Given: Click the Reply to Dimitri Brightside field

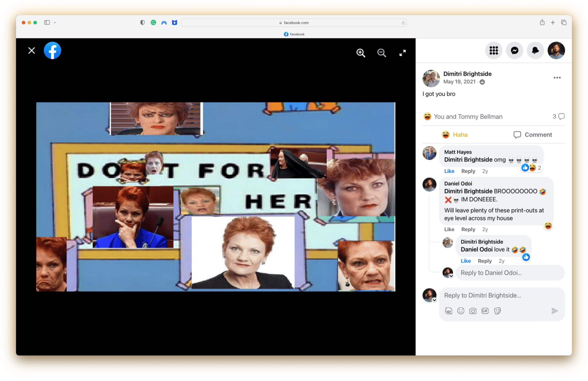Looking at the screenshot, I should (502, 295).
